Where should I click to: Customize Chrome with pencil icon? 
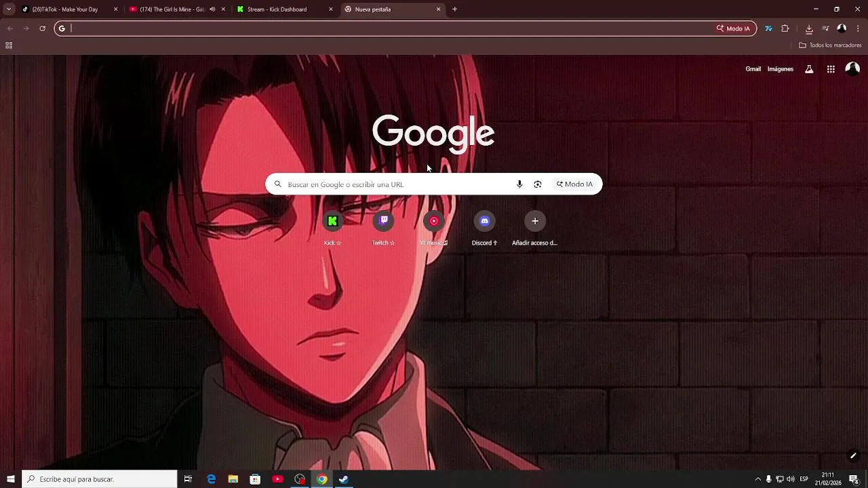point(853,455)
